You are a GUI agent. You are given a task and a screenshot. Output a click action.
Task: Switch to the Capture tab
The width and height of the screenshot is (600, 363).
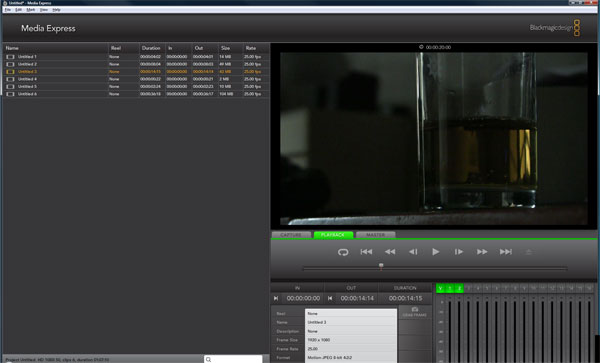coord(291,235)
